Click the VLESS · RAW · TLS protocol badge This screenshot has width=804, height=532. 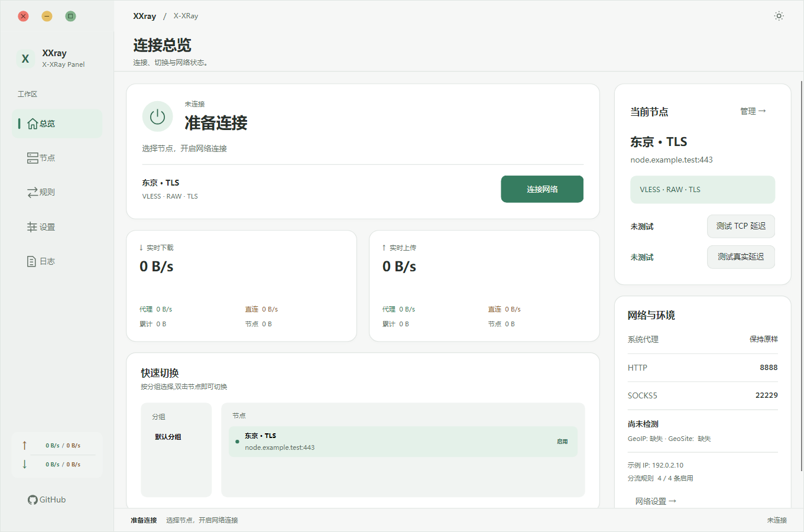click(702, 190)
